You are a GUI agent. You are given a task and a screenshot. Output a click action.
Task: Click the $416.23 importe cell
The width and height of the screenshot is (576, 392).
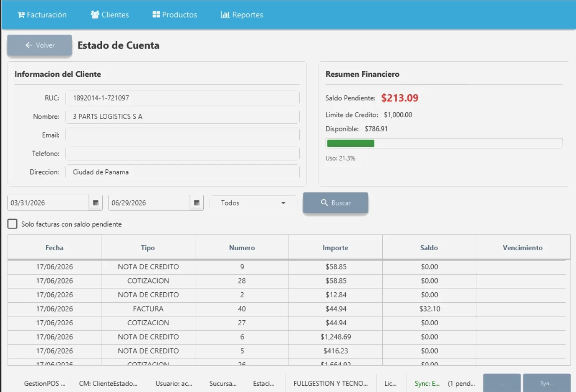pyautogui.click(x=336, y=351)
